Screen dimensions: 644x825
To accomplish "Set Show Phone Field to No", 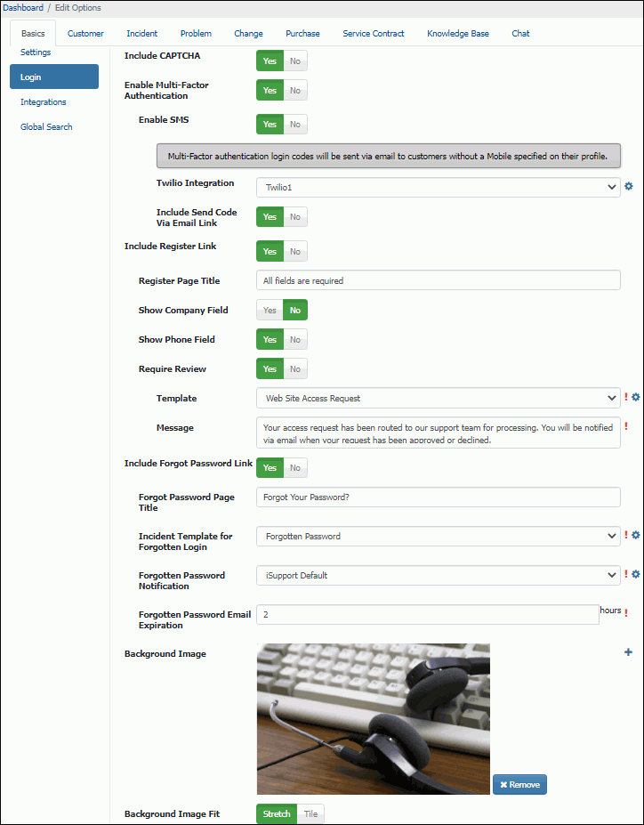I will point(295,340).
